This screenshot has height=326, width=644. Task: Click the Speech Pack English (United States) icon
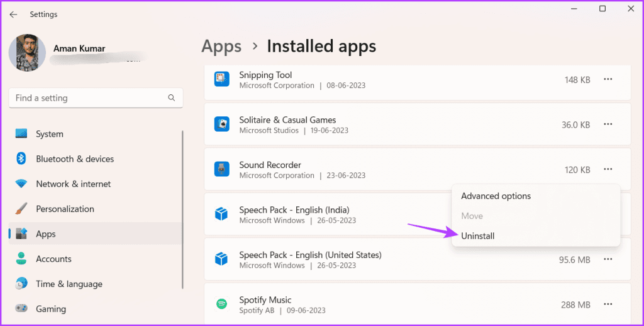coord(221,259)
